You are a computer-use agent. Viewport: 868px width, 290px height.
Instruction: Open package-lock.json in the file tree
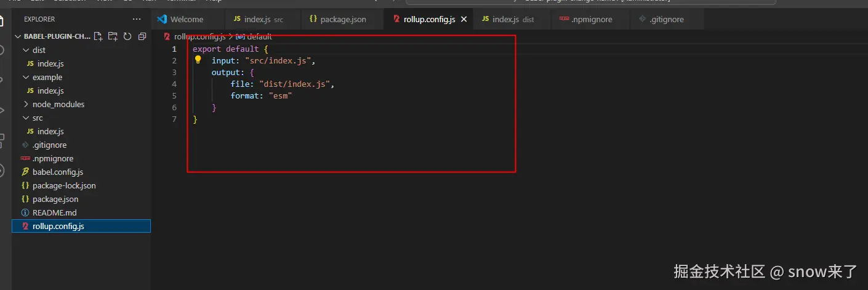coord(81,185)
